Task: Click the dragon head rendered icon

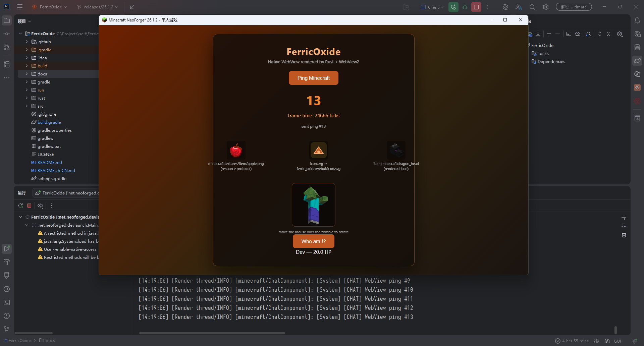Action: point(396,150)
